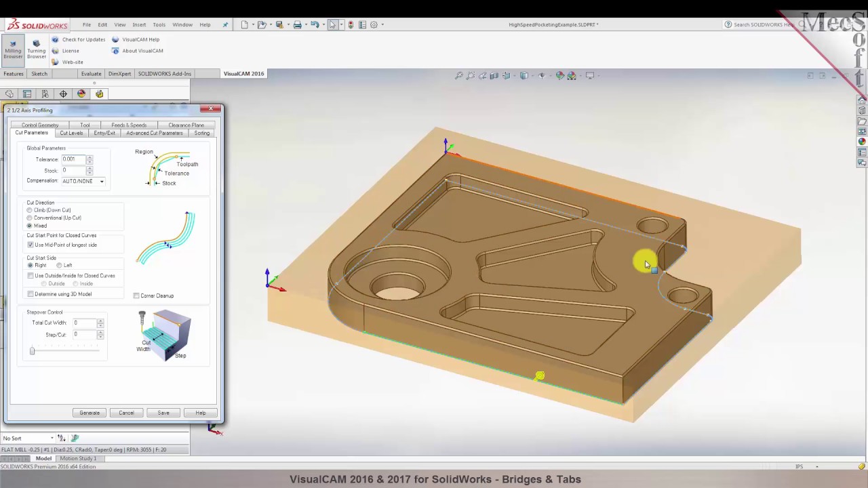
Task: Click the VisualCAM Help icon
Action: pos(115,39)
